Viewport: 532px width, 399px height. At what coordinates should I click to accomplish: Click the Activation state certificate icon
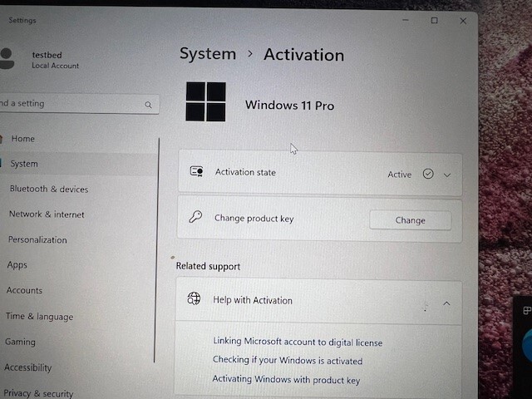point(196,171)
